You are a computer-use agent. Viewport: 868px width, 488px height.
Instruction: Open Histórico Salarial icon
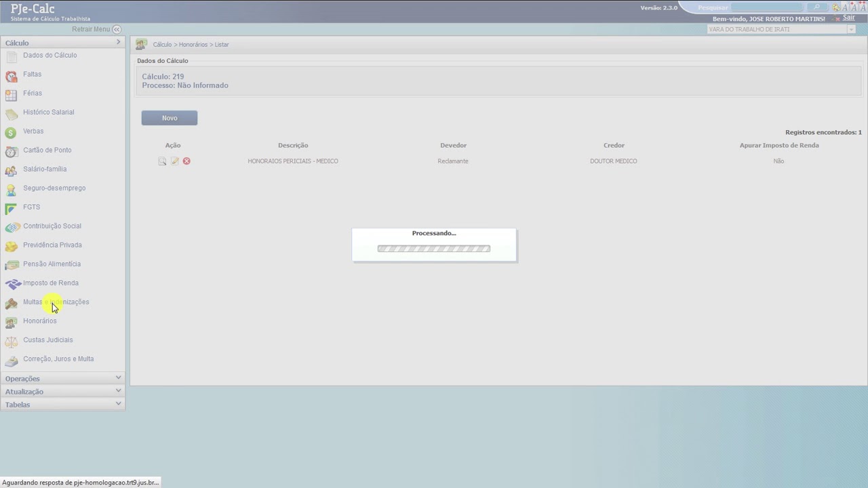coord(11,115)
